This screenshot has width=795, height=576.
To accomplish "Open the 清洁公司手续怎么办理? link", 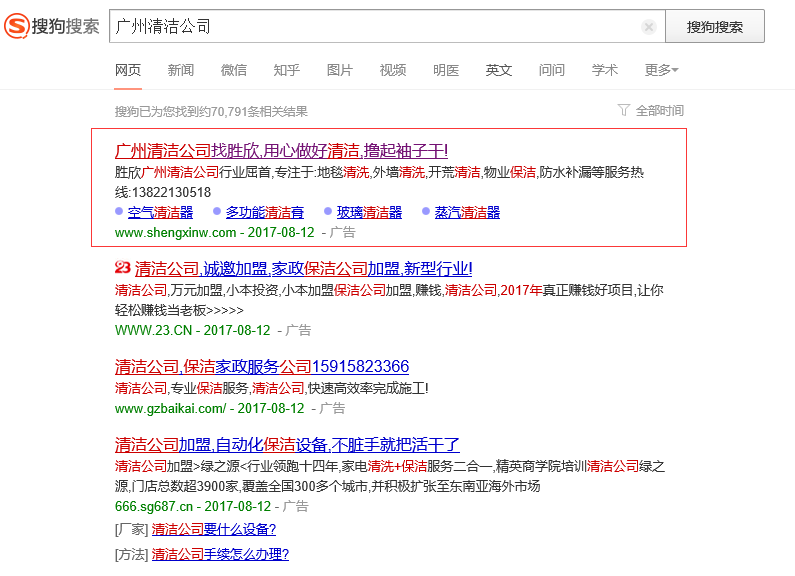I will (x=220, y=554).
